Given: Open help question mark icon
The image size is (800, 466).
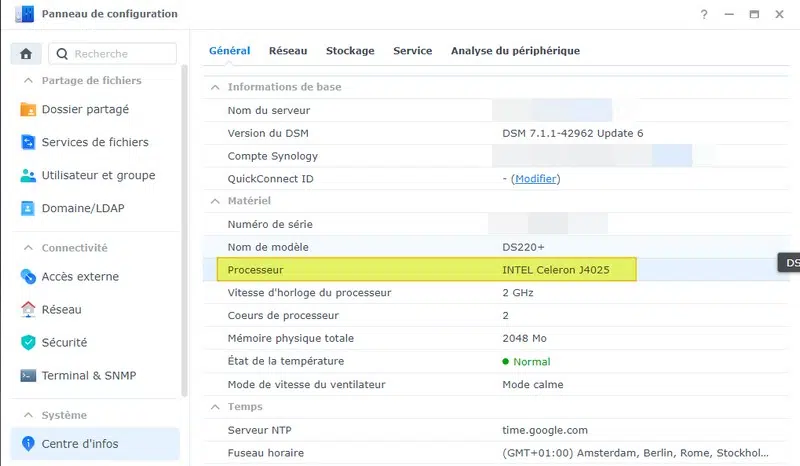Looking at the screenshot, I should 704,14.
